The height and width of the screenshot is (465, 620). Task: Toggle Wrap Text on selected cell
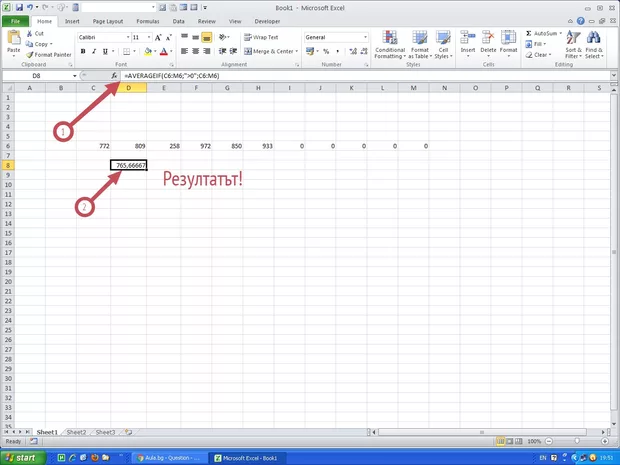tap(262, 37)
